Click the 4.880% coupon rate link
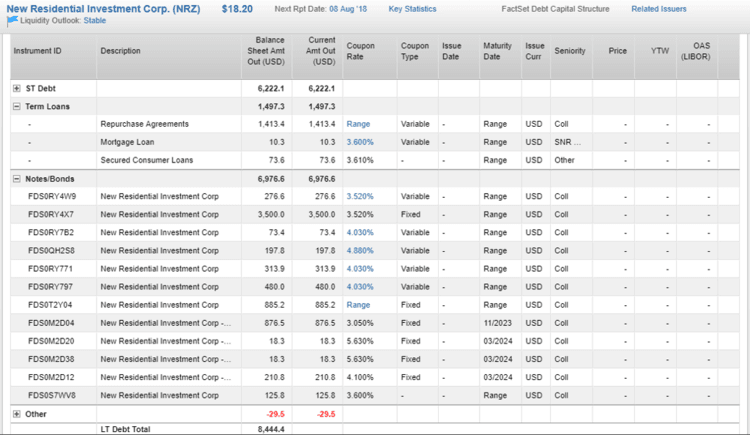Screen dimensions: 750x435 coord(360,250)
